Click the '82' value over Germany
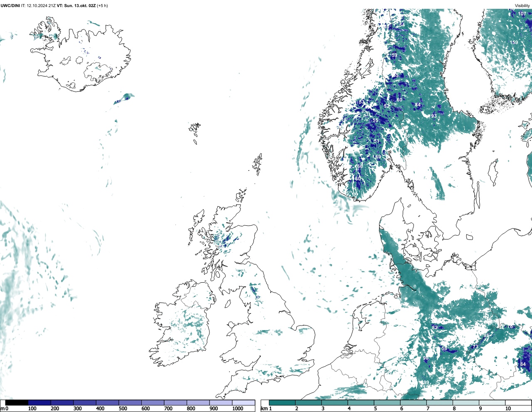 [435, 327]
